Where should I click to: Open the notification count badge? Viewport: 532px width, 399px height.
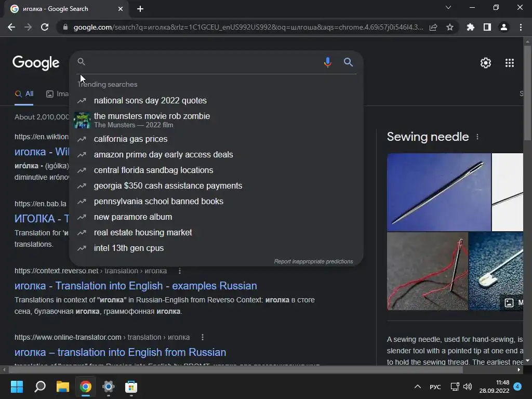pos(517,387)
